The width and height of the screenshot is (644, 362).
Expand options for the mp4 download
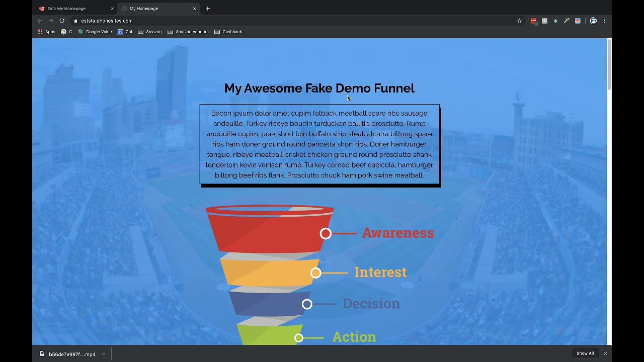coord(104,354)
